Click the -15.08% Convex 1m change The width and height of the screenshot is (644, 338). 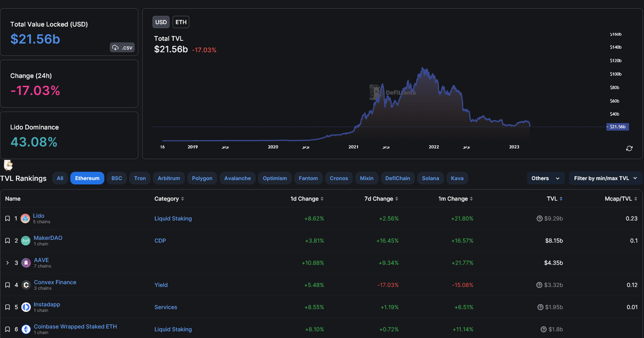click(462, 285)
